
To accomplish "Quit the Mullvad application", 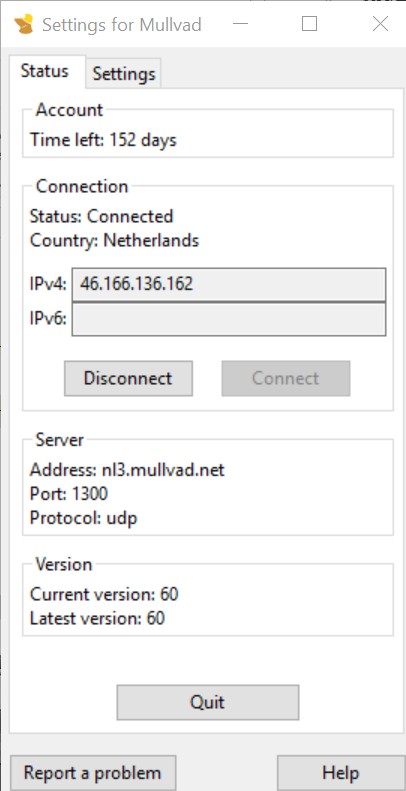I will click(x=208, y=702).
